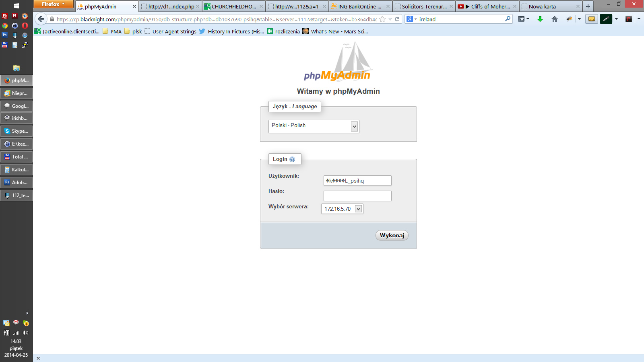Click the Firebug bug icon
This screenshot has height=362, width=644.
click(569, 19)
